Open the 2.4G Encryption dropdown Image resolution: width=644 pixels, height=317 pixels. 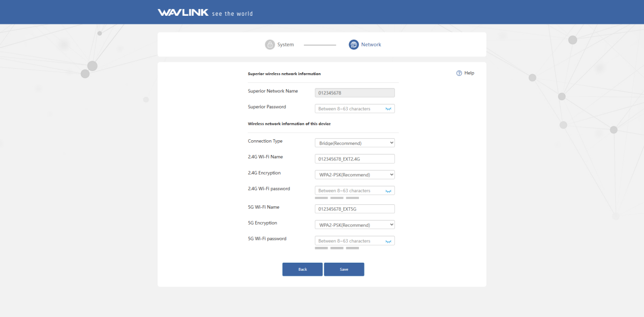355,175
